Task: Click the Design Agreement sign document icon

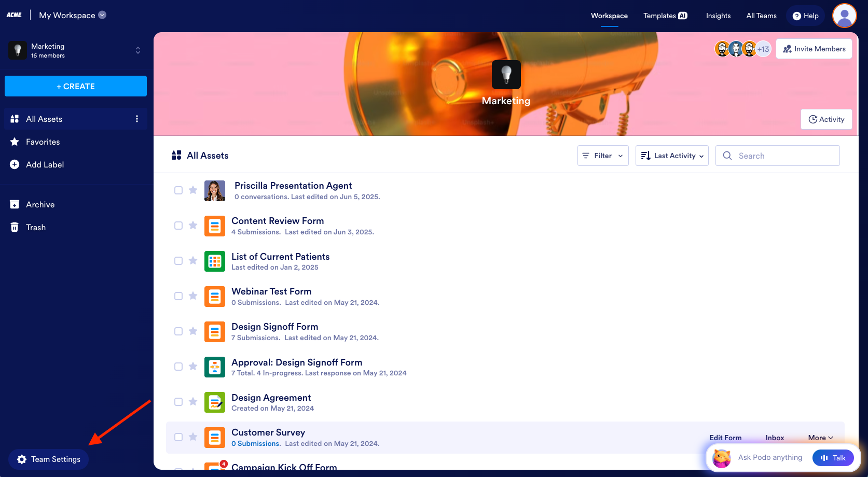Action: click(x=215, y=402)
